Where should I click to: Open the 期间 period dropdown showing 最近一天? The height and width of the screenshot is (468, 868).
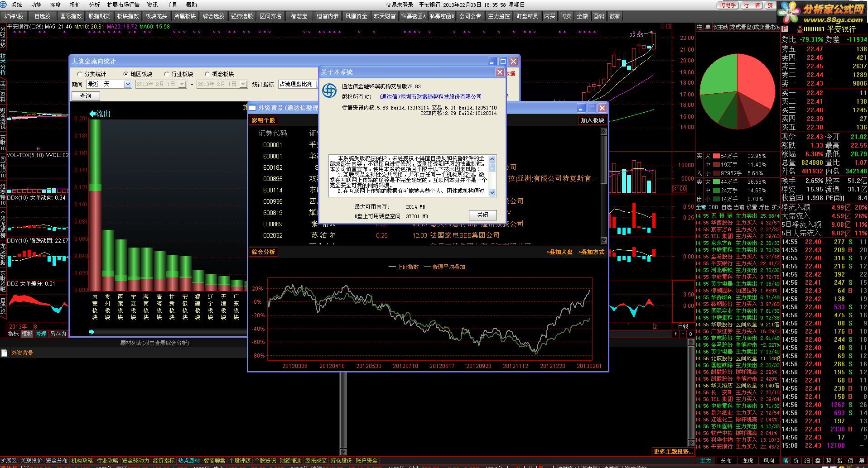(x=109, y=84)
